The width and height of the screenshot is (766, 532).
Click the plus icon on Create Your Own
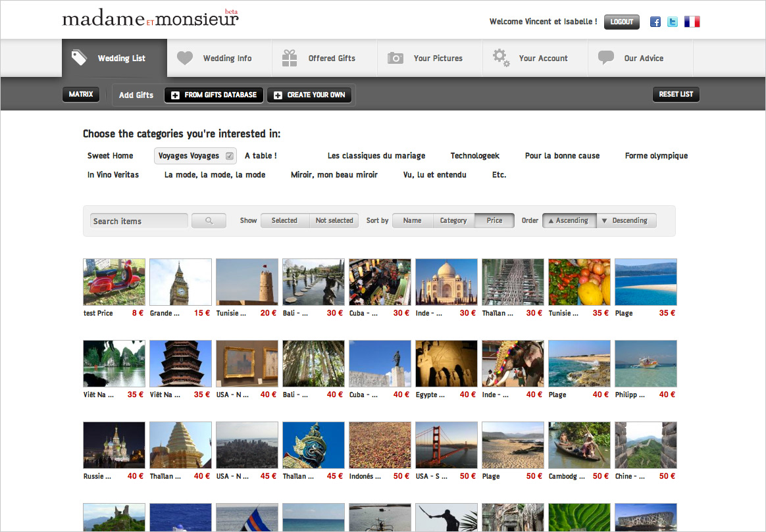[278, 95]
